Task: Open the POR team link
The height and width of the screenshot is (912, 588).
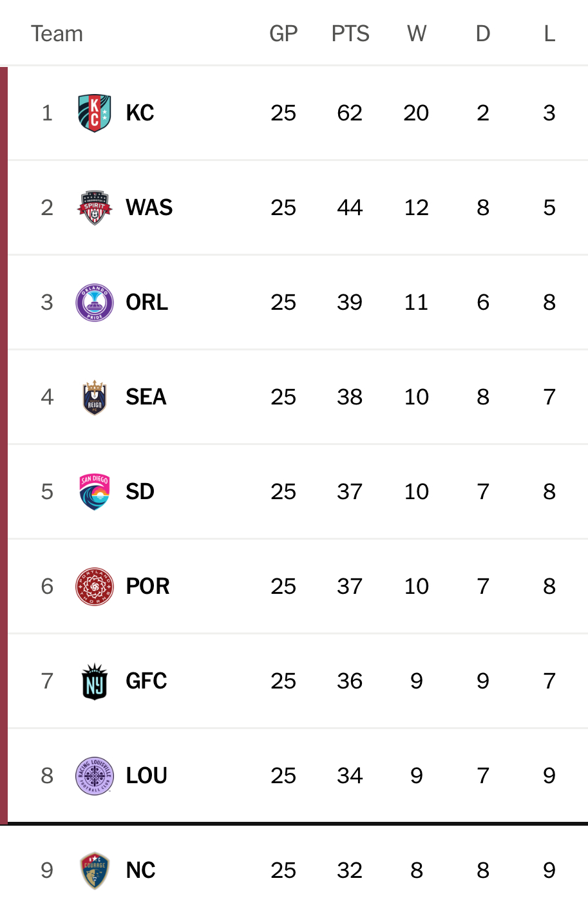Action: click(x=147, y=587)
